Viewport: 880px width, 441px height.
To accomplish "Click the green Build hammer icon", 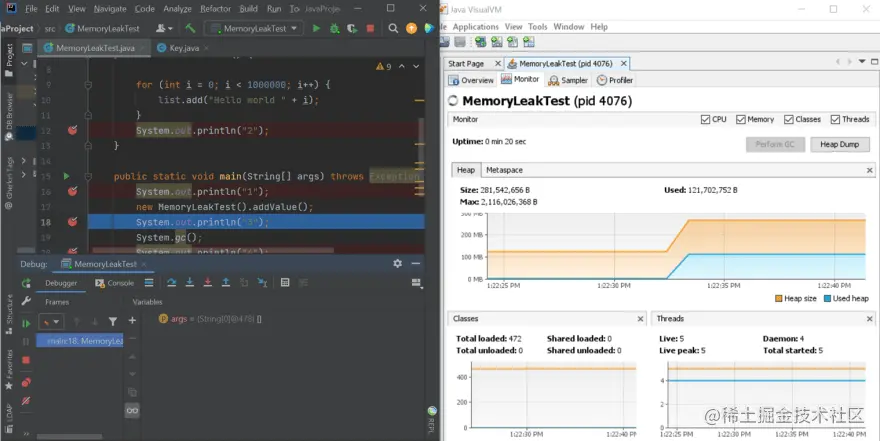I will tap(190, 28).
